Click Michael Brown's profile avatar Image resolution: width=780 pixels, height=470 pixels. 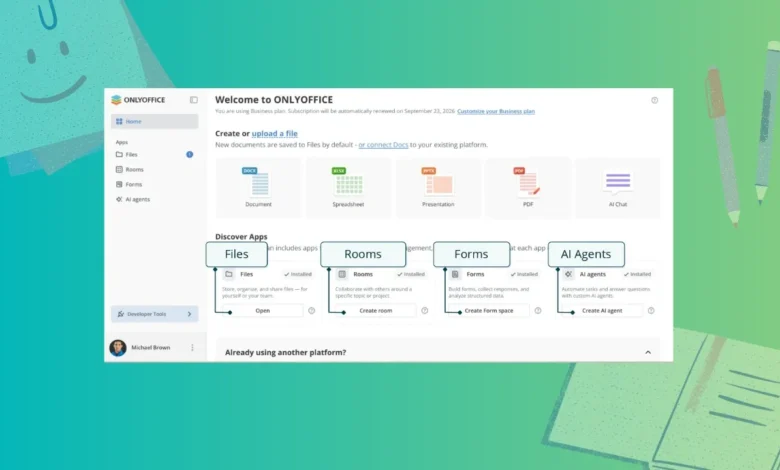[x=118, y=348]
